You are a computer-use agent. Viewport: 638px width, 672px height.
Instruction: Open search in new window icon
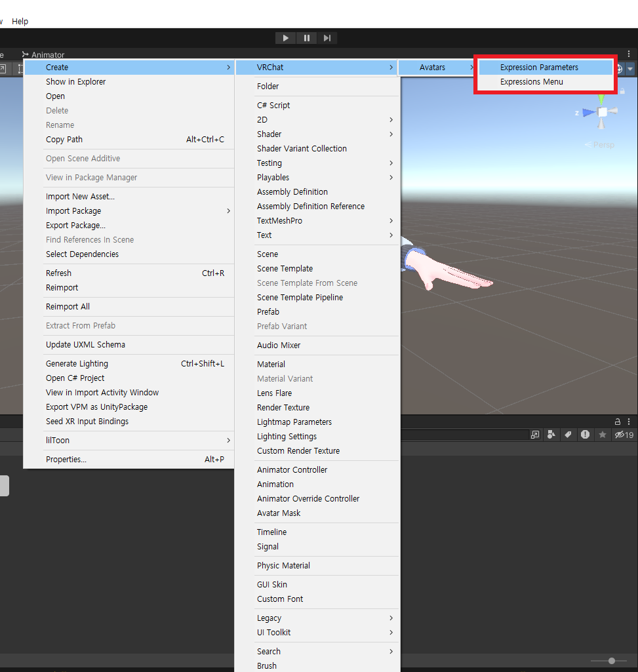(535, 435)
